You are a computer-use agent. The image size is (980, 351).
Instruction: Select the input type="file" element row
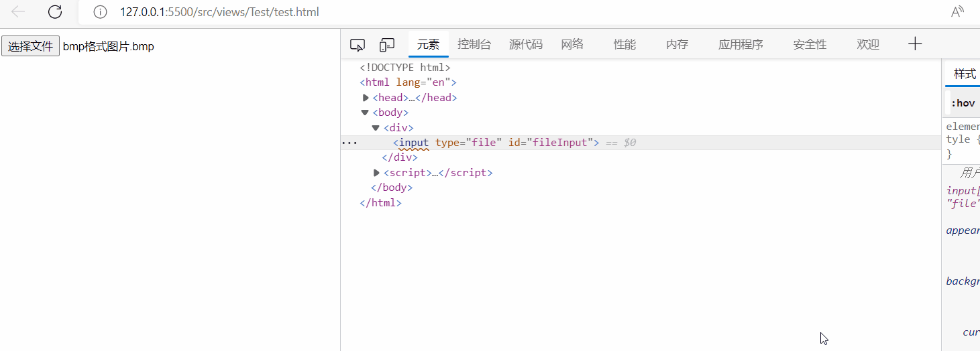tap(641, 143)
